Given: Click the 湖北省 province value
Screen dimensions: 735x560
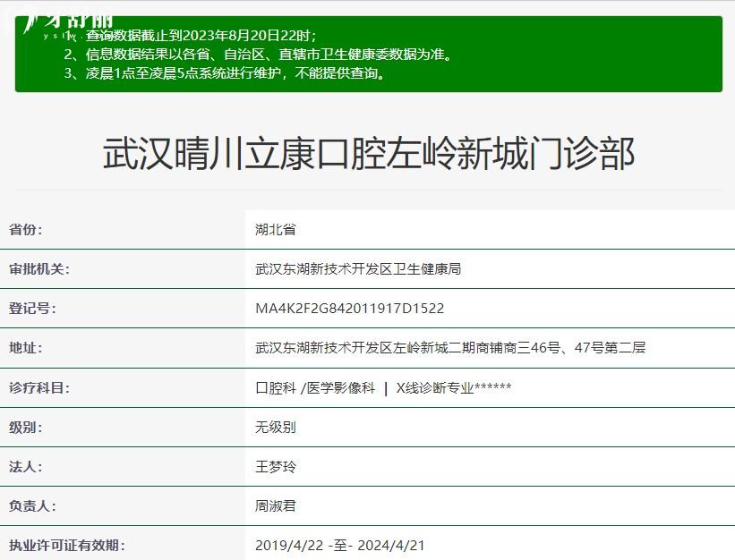Looking at the screenshot, I should click(x=276, y=230).
